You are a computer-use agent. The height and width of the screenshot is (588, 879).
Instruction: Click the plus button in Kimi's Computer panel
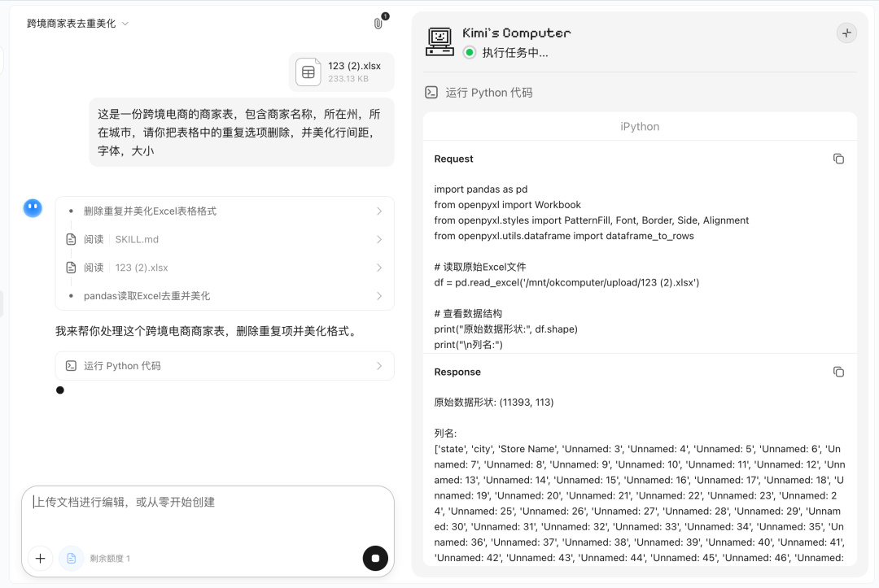(x=846, y=33)
